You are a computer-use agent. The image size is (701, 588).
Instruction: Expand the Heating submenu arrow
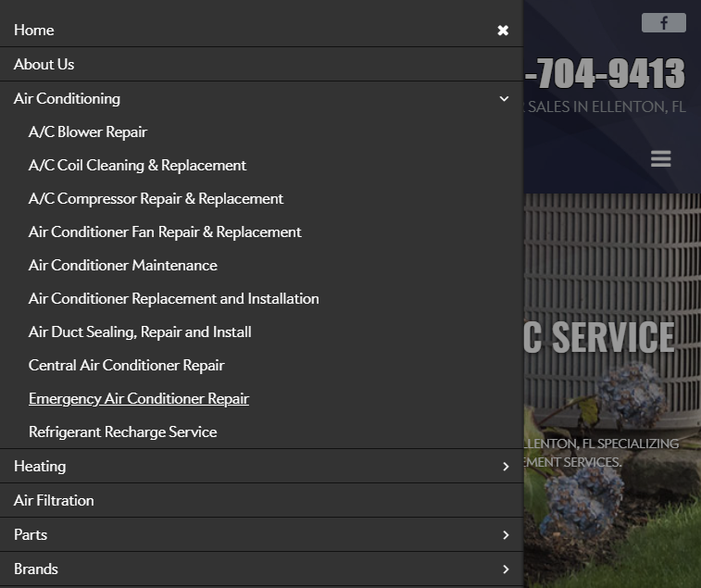506,467
